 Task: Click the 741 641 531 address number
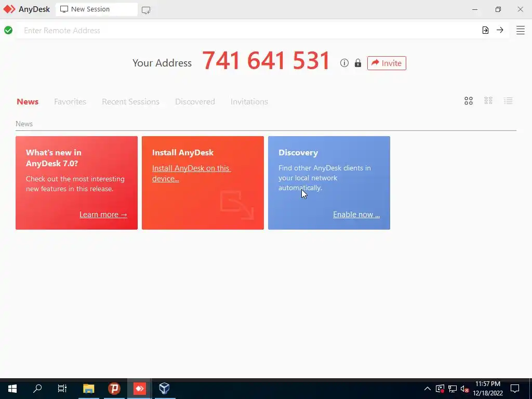coord(266,61)
